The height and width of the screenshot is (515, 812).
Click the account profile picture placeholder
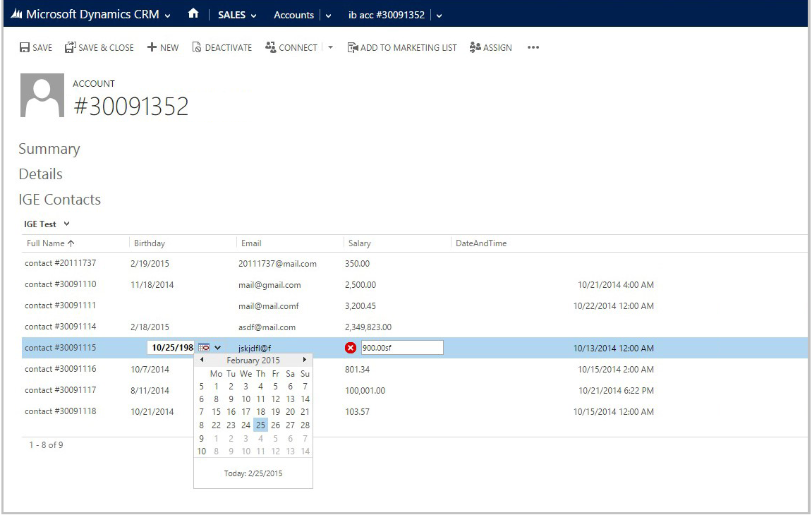(x=42, y=95)
